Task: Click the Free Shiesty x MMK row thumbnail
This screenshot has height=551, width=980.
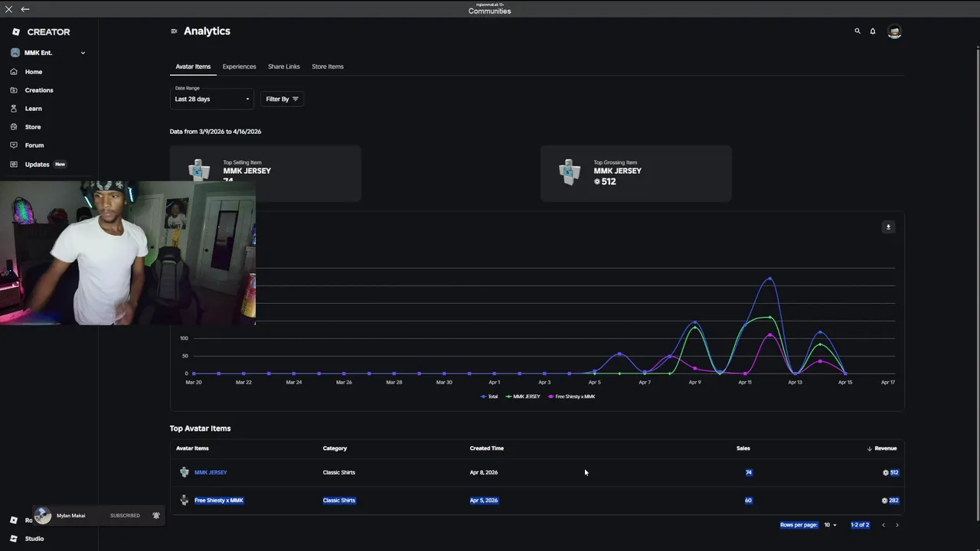Action: [x=185, y=500]
